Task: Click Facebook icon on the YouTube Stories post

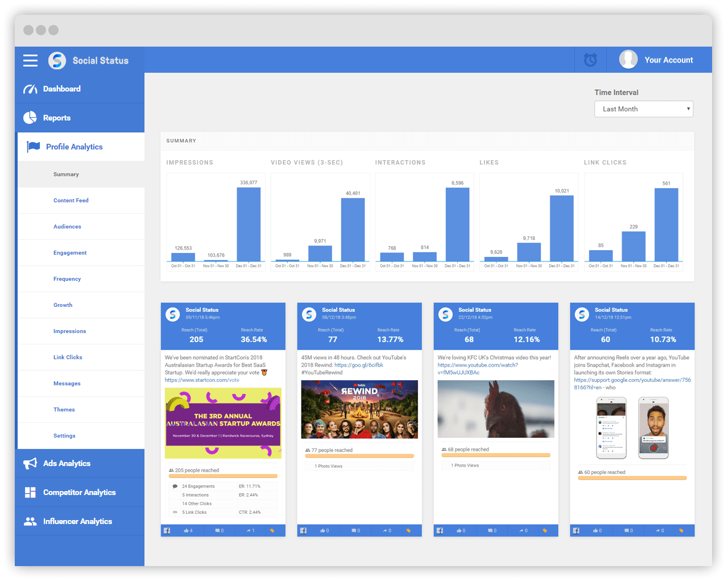Action: (x=577, y=530)
